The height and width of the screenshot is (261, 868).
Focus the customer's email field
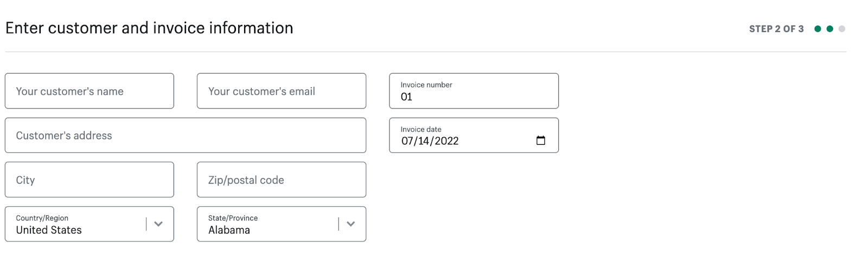(281, 91)
